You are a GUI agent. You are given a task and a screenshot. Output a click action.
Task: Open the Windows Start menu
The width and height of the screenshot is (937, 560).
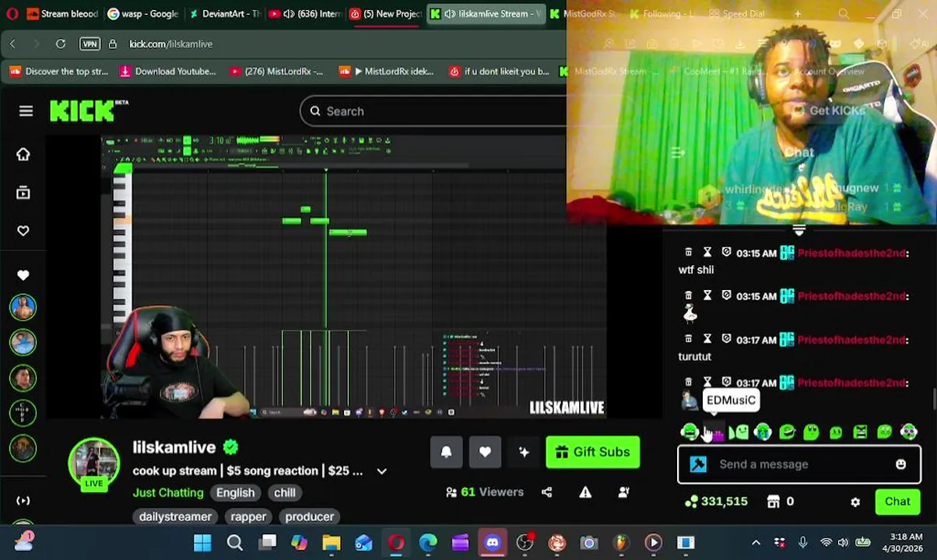point(202,543)
